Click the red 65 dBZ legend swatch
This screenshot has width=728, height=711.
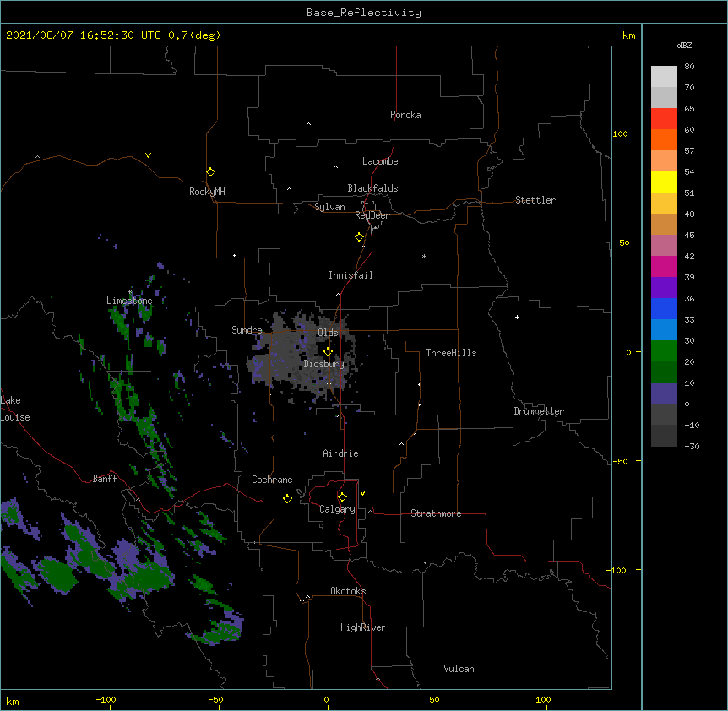point(664,119)
